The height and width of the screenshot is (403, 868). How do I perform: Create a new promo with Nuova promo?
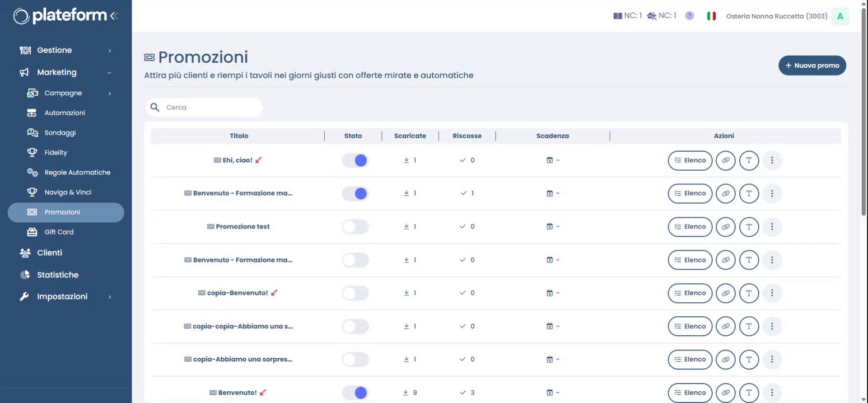click(812, 65)
